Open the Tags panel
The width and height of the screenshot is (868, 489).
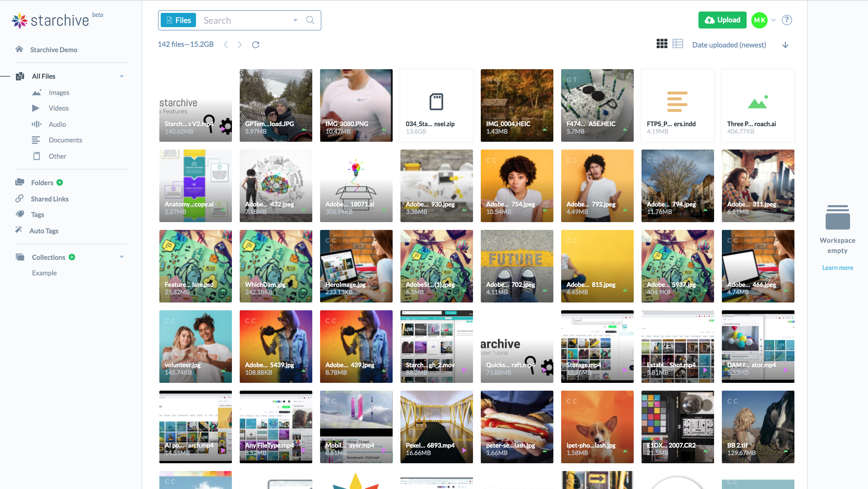[37, 214]
